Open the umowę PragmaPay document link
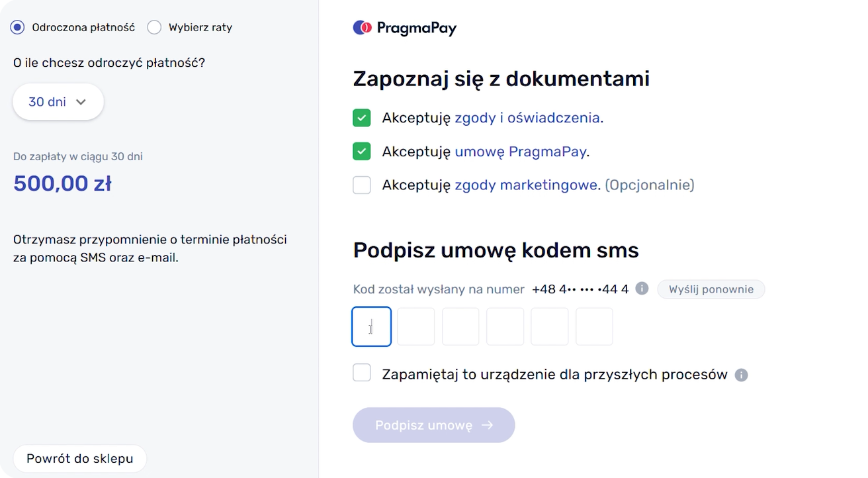 click(x=520, y=152)
